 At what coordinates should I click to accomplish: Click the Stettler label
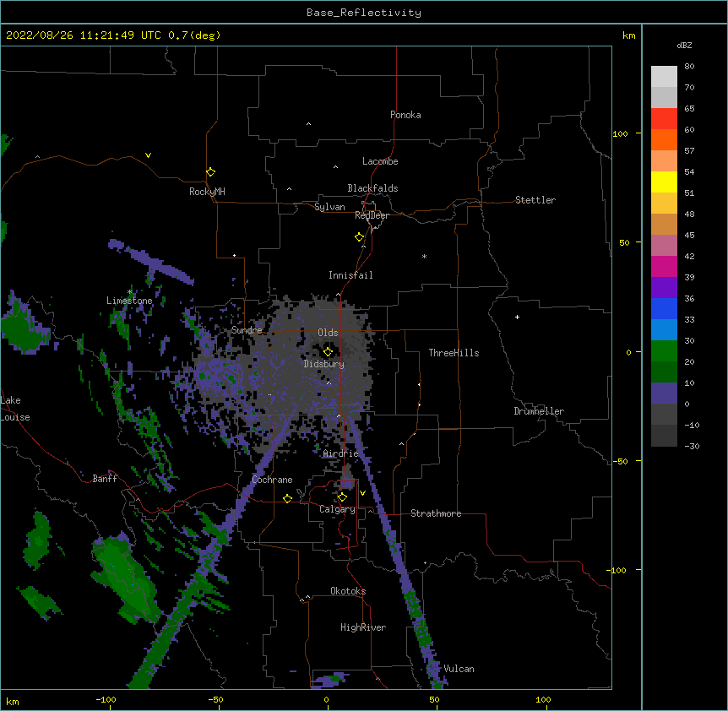535,200
